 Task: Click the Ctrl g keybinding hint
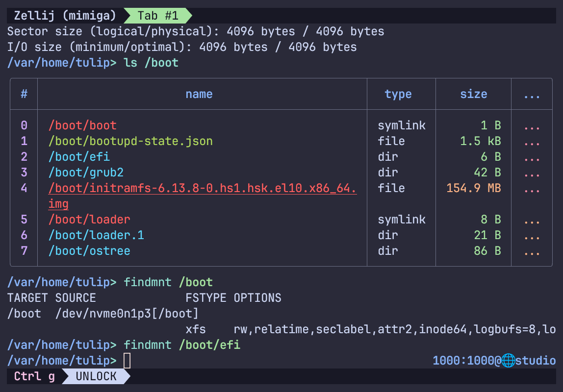[x=34, y=376]
